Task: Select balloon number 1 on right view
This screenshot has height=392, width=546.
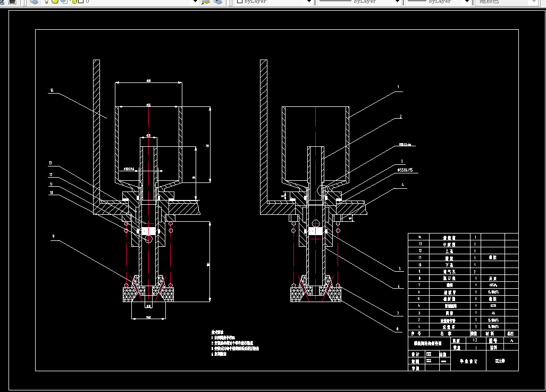Action: [398, 87]
